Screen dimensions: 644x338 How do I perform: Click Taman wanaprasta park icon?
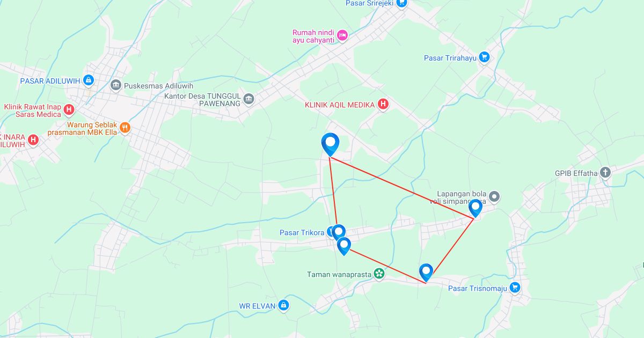click(x=379, y=274)
